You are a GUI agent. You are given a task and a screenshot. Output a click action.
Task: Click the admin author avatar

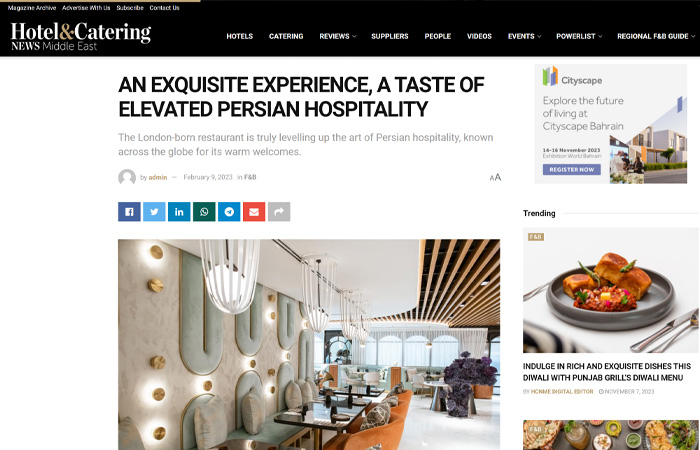tap(127, 177)
